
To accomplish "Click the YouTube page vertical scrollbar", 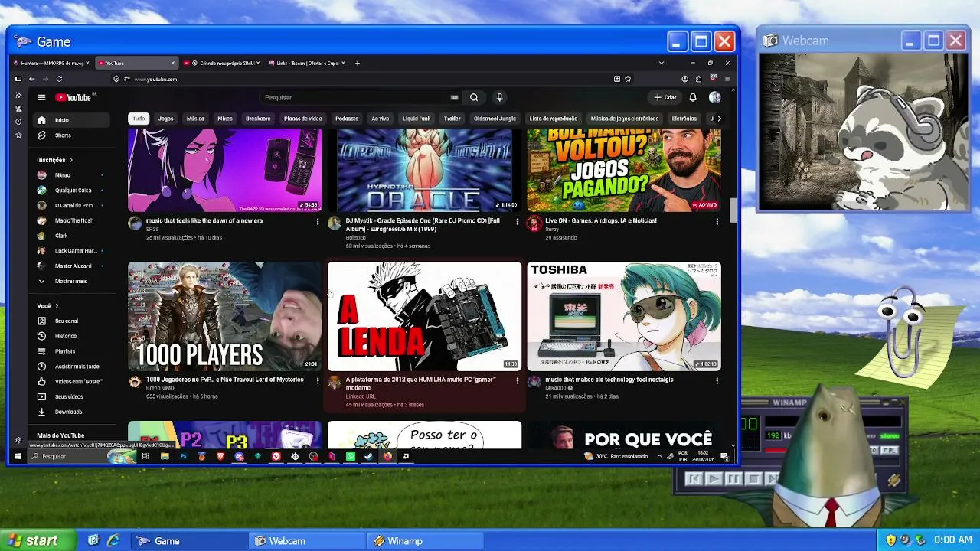I will pos(733,210).
